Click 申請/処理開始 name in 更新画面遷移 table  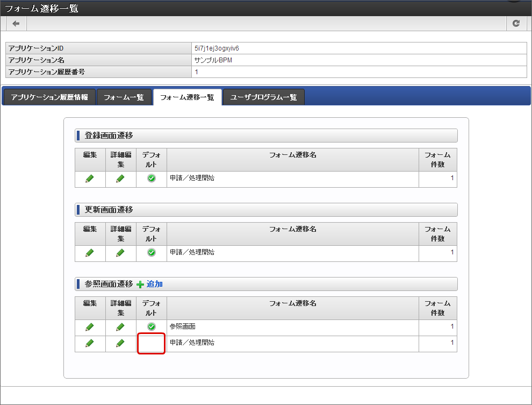coord(192,252)
